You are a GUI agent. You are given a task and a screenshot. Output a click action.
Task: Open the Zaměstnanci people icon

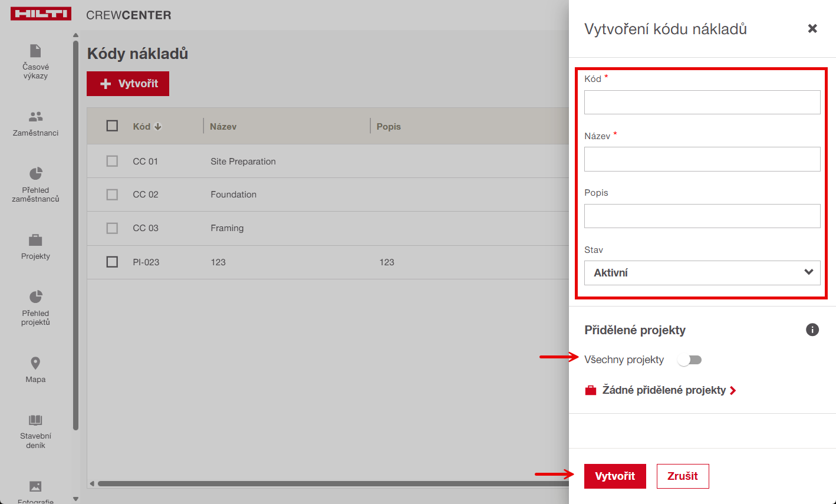[35, 117]
